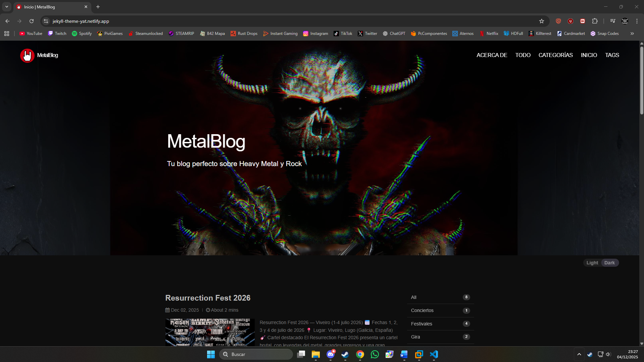Open the tab search dropdown arrow
The width and height of the screenshot is (644, 362).
click(x=7, y=7)
